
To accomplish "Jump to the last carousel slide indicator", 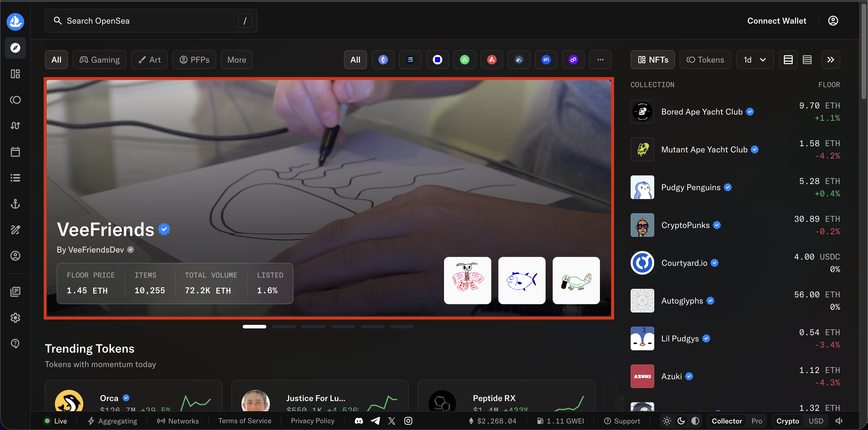I will [x=402, y=327].
